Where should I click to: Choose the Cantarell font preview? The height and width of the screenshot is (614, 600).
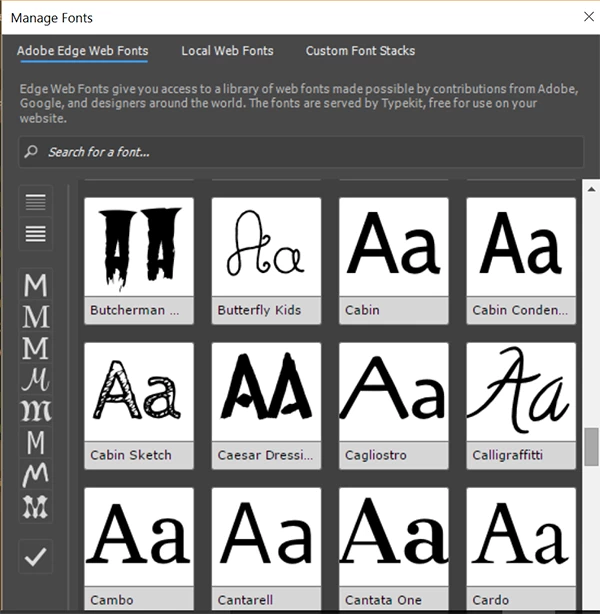coord(266,537)
